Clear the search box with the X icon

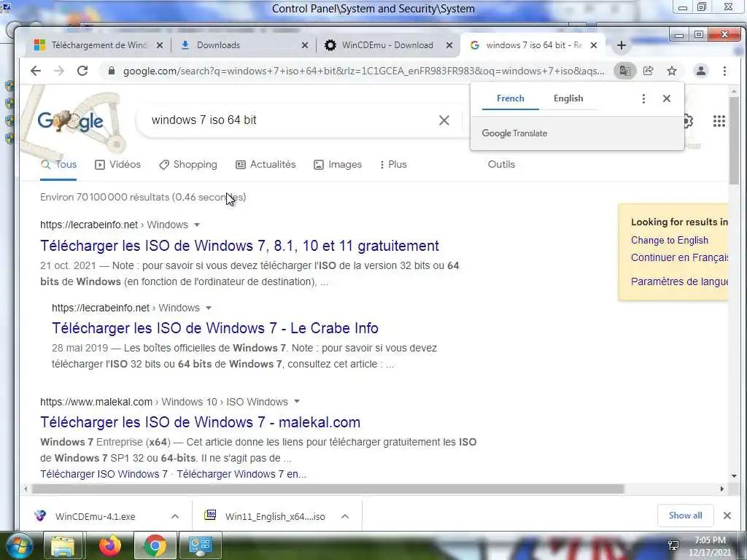(x=444, y=120)
